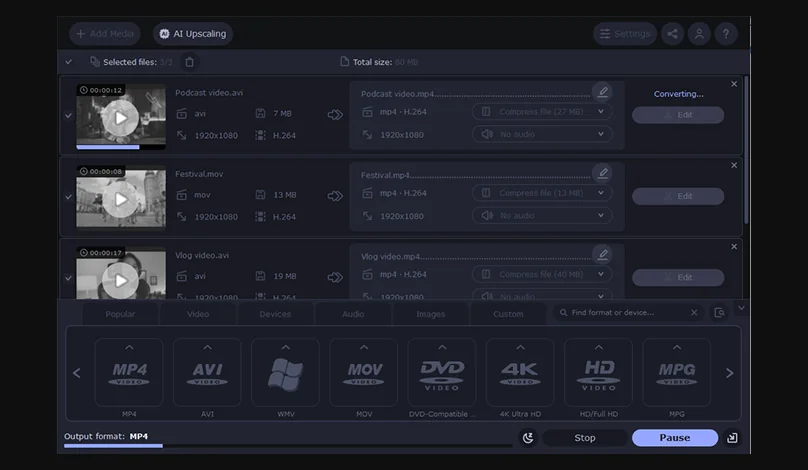Toggle checkbox for Festival.mov
The height and width of the screenshot is (470, 808).
pos(69,196)
